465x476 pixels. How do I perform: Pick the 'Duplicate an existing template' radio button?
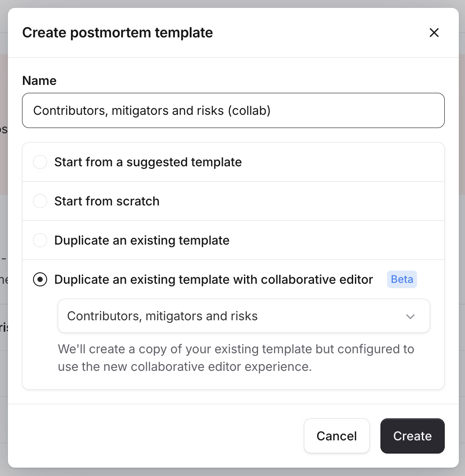[x=40, y=240]
